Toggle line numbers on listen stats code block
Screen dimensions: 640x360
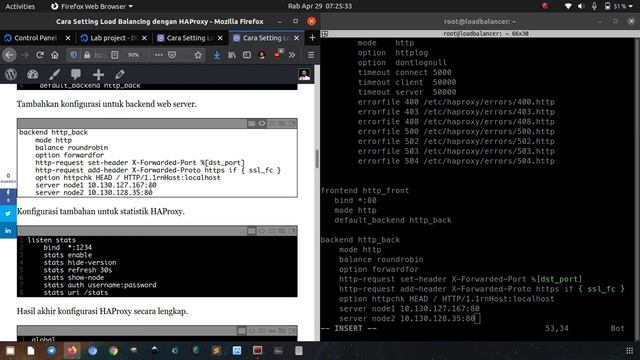pos(251,231)
